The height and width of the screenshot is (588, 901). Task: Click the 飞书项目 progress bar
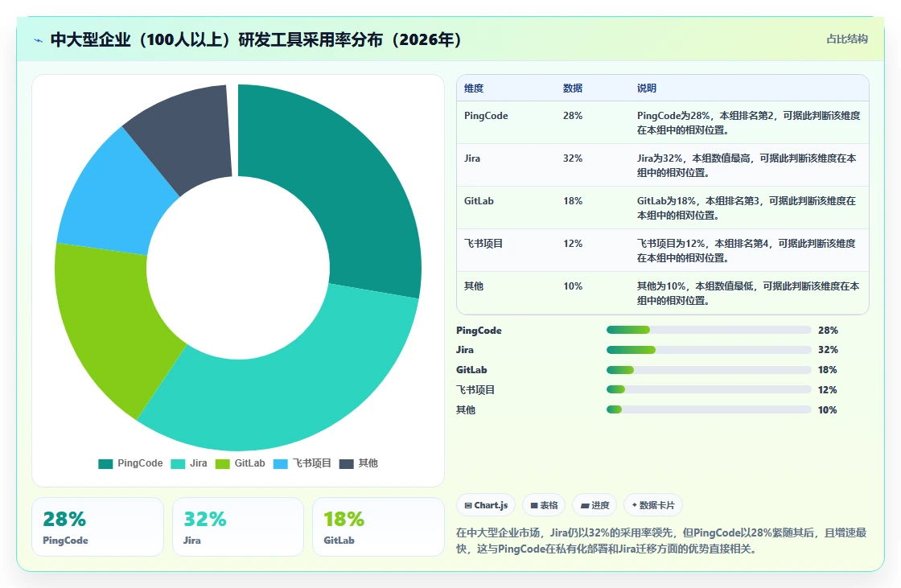(x=709, y=389)
